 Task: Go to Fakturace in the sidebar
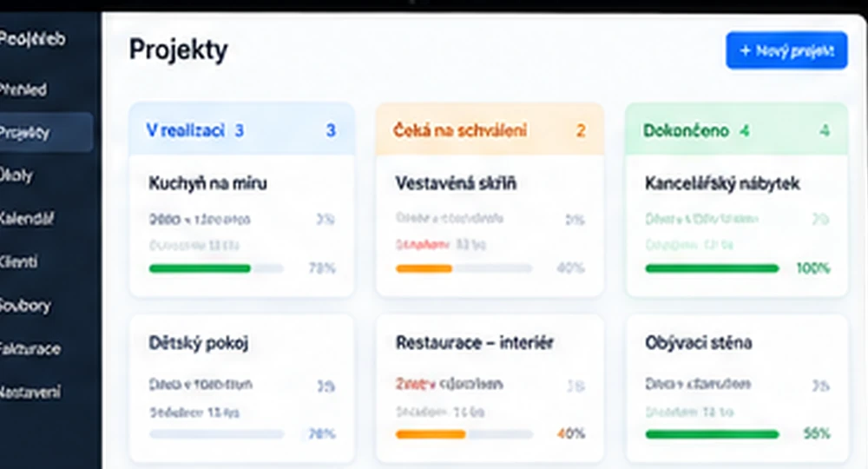[x=30, y=349]
